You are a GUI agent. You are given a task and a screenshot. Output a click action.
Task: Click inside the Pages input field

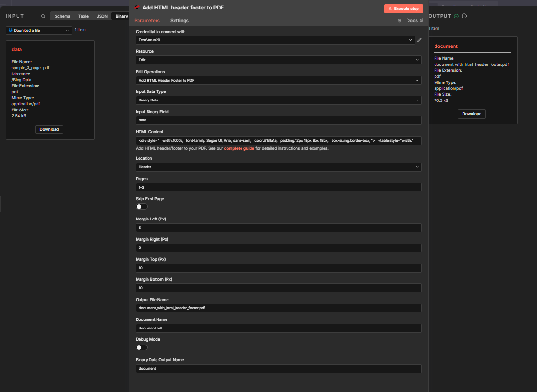278,187
